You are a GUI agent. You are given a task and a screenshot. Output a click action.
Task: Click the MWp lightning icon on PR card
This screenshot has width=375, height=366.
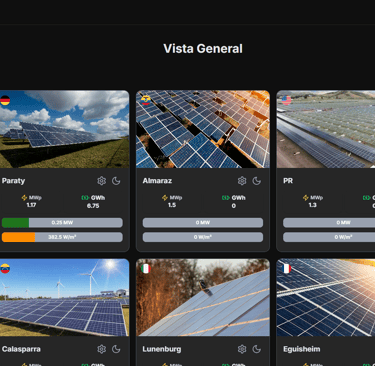[306, 198]
